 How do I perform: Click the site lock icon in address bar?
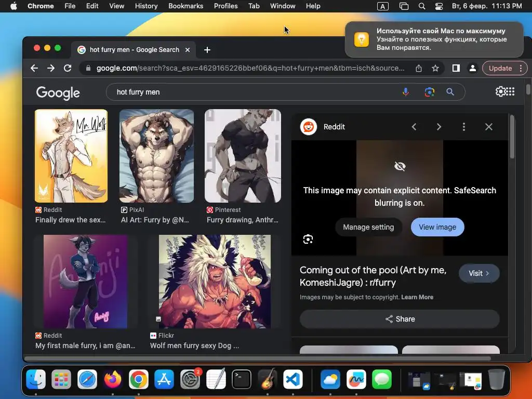(x=88, y=68)
